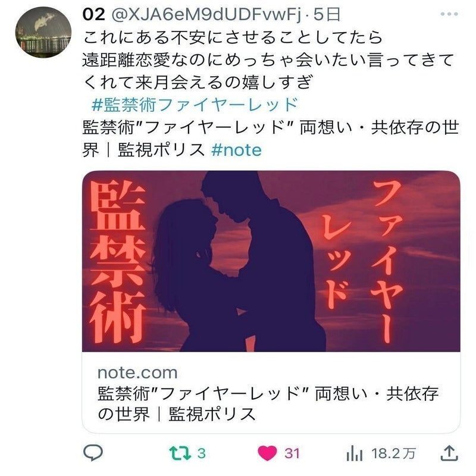Visit the note.com domain label
Image resolution: width=476 pixels, height=476 pixels.
137,372
